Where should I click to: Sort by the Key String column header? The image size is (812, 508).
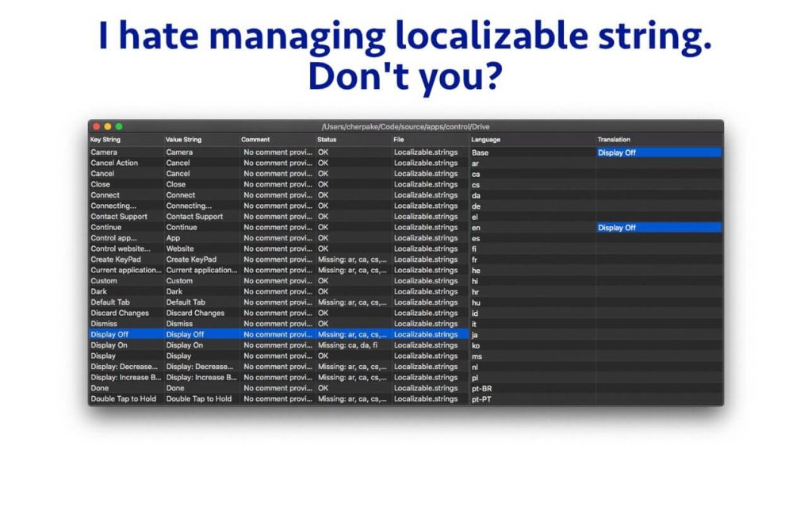point(105,140)
